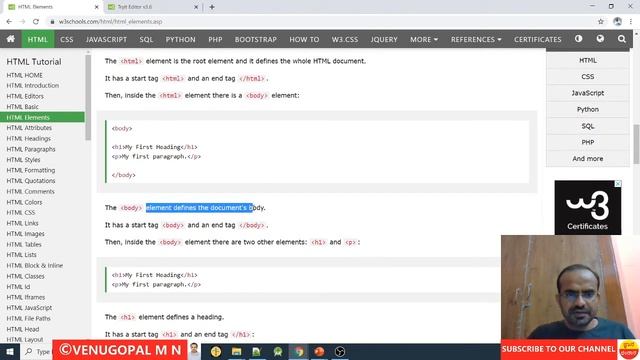Click Python in the right-side list
Viewport: 640px width, 360px height.
coord(588,109)
